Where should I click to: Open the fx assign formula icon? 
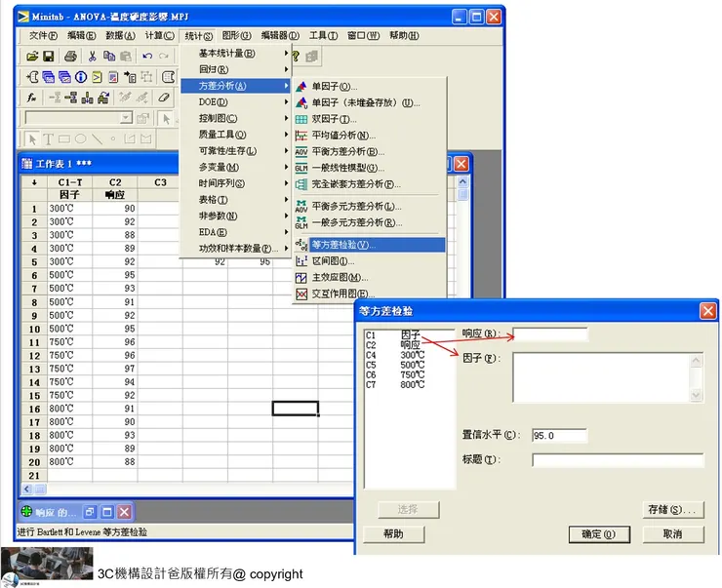click(x=32, y=98)
